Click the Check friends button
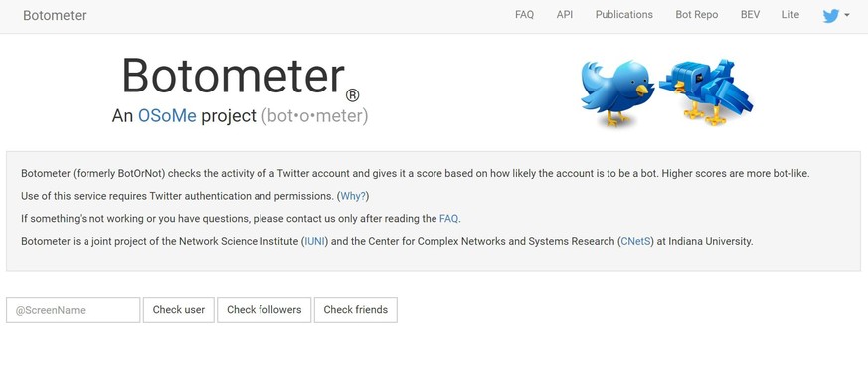The width and height of the screenshot is (868, 365). point(355,310)
